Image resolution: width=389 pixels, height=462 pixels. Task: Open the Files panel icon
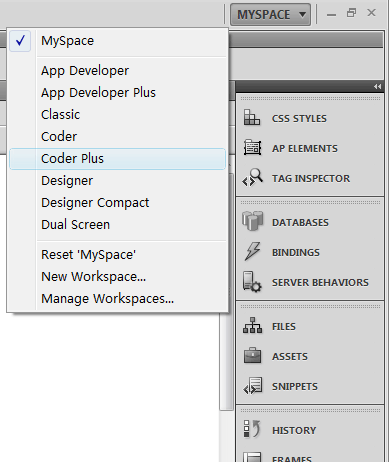252,326
